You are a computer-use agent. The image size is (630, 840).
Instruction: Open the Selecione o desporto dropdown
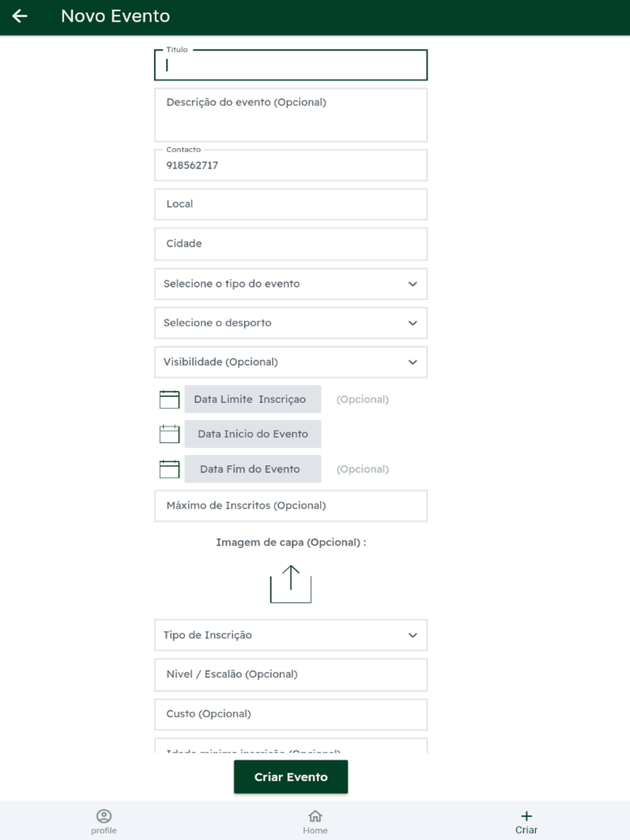[x=291, y=323]
